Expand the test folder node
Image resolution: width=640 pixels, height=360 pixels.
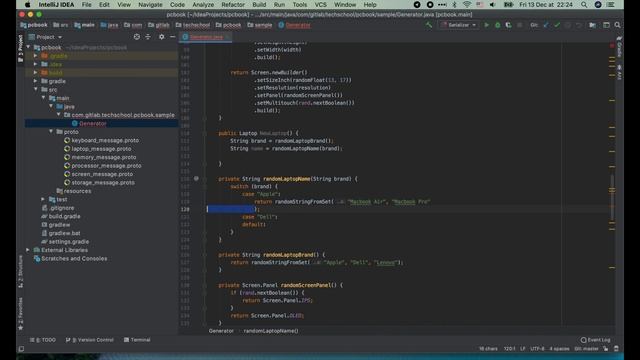[43, 199]
